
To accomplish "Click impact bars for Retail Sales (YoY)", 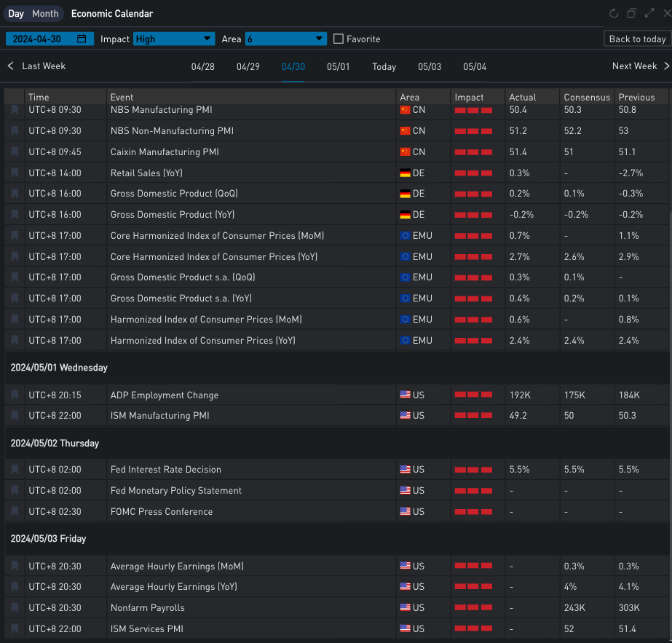I will click(x=473, y=173).
